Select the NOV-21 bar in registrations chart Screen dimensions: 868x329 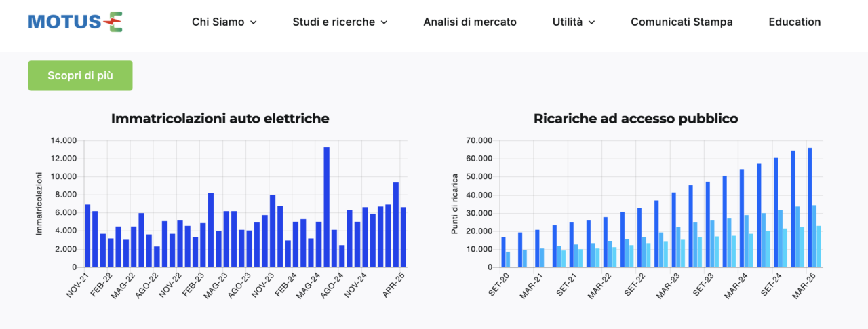point(87,235)
